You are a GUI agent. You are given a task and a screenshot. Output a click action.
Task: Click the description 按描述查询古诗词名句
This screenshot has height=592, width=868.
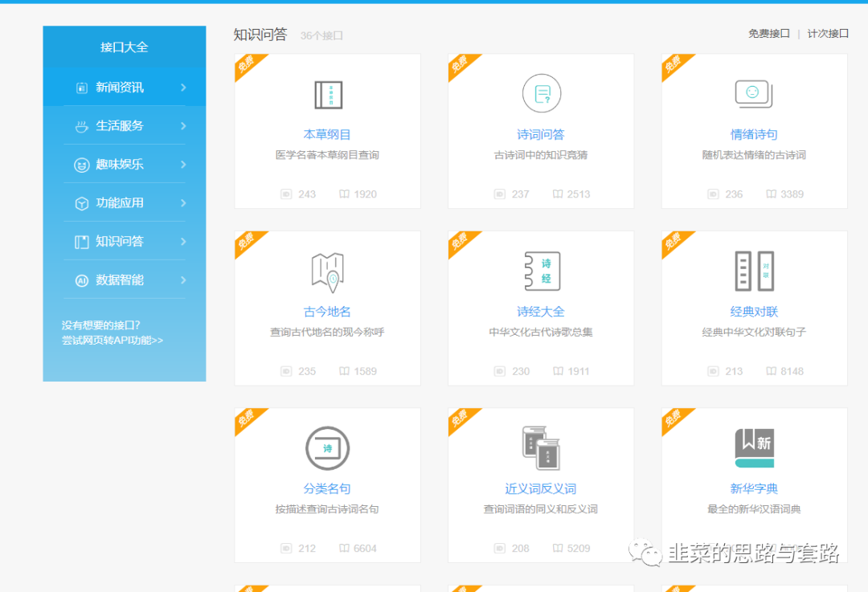coord(327,509)
